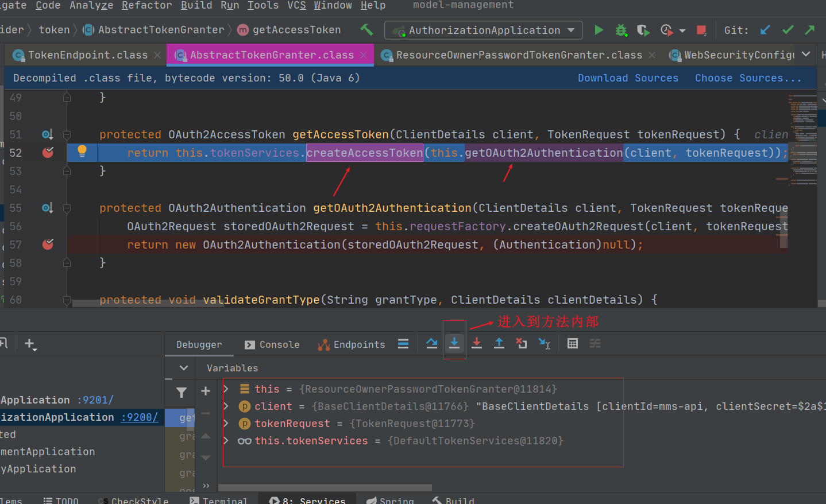Click the Build hammer icon
Image resolution: width=826 pixels, height=504 pixels.
coord(366,30)
